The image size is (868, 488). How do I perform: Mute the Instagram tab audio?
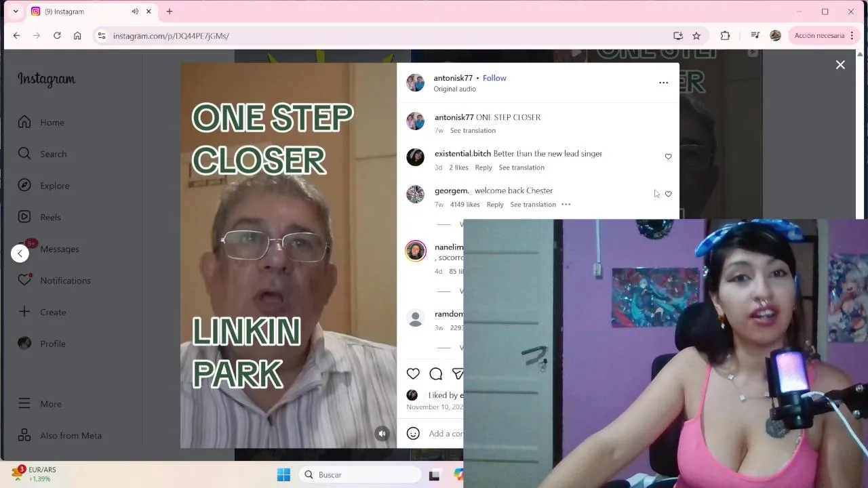coord(135,12)
